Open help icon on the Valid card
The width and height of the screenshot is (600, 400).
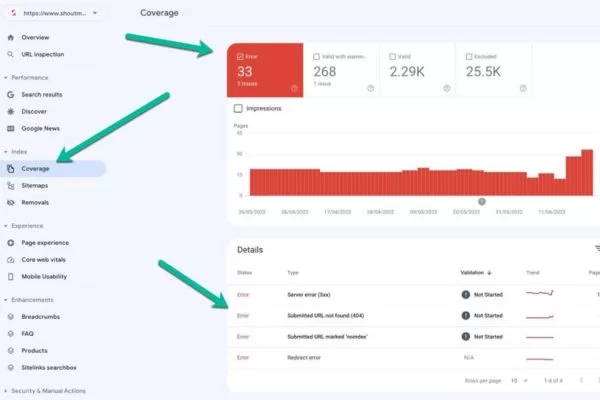[x=447, y=88]
